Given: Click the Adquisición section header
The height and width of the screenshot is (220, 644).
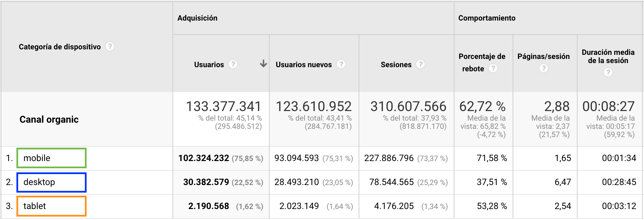Looking at the screenshot, I should tap(197, 18).
